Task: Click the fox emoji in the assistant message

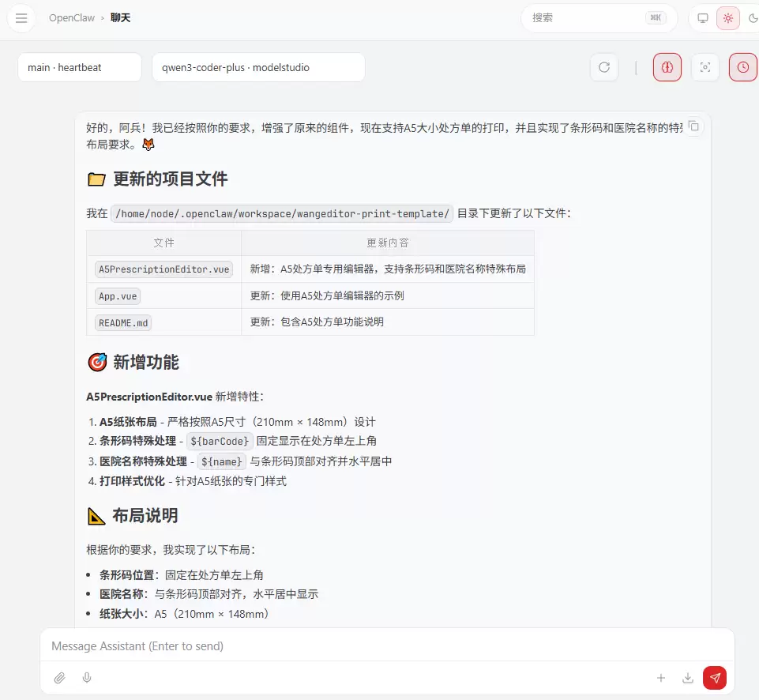Action: click(x=148, y=145)
